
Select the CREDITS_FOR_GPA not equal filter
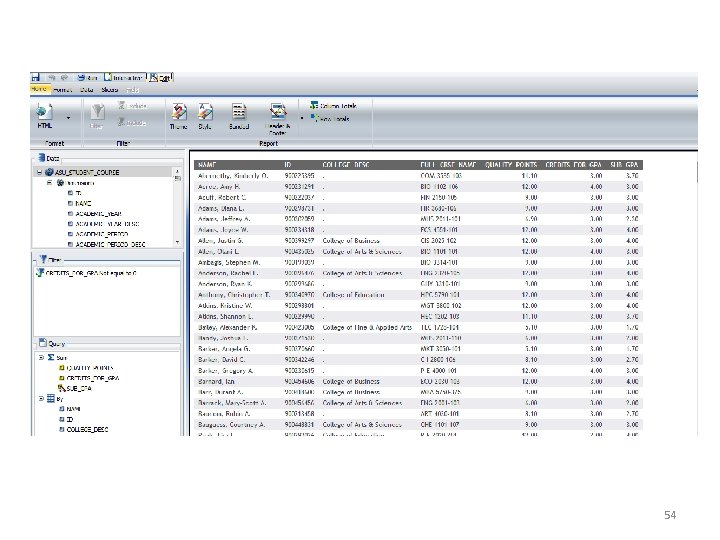(86, 273)
